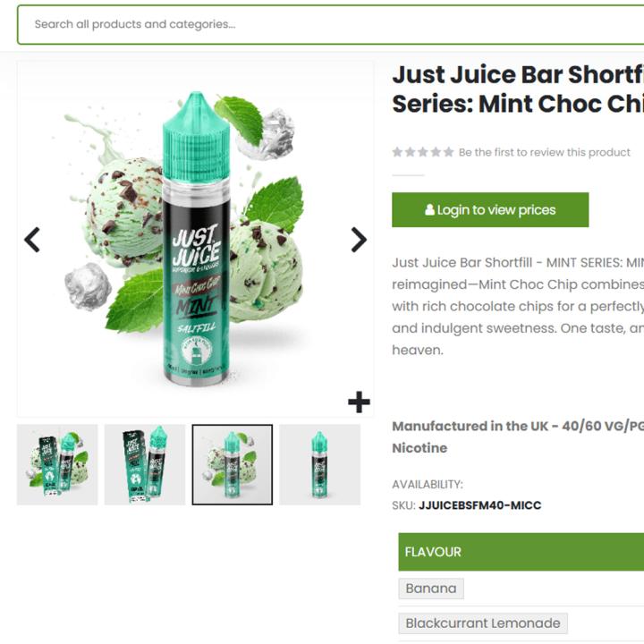Click the main product bottle image
The image size is (644, 644).
196,239
